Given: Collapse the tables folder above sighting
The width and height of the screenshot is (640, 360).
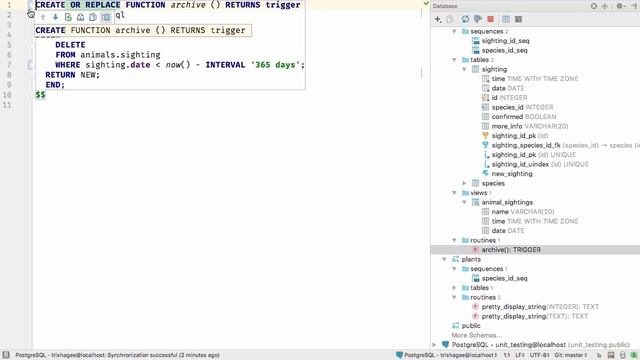Looking at the screenshot, I should pos(454,60).
